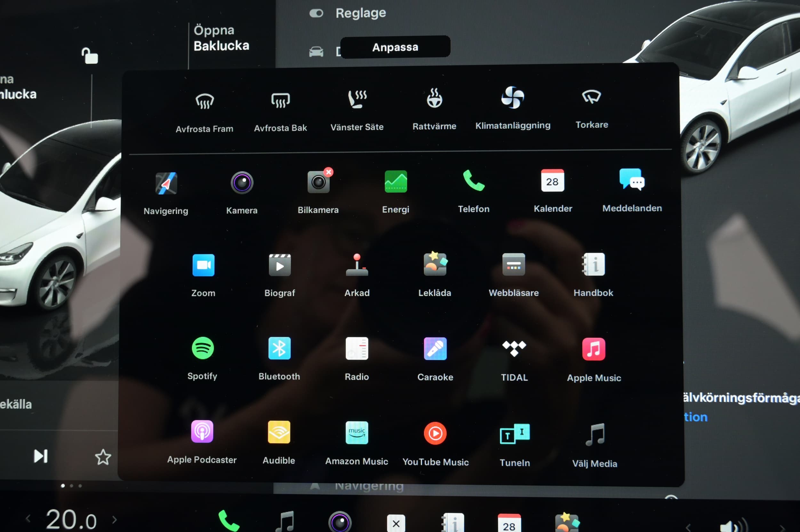This screenshot has height=532, width=800.
Task: Favorite the current track with star
Action: click(103, 457)
